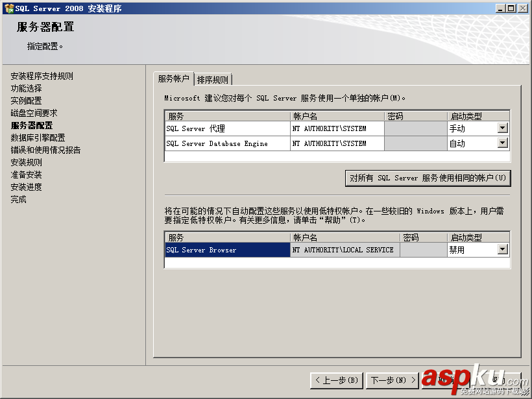
Task: Open the 排序规则 tab
Action: click(213, 80)
